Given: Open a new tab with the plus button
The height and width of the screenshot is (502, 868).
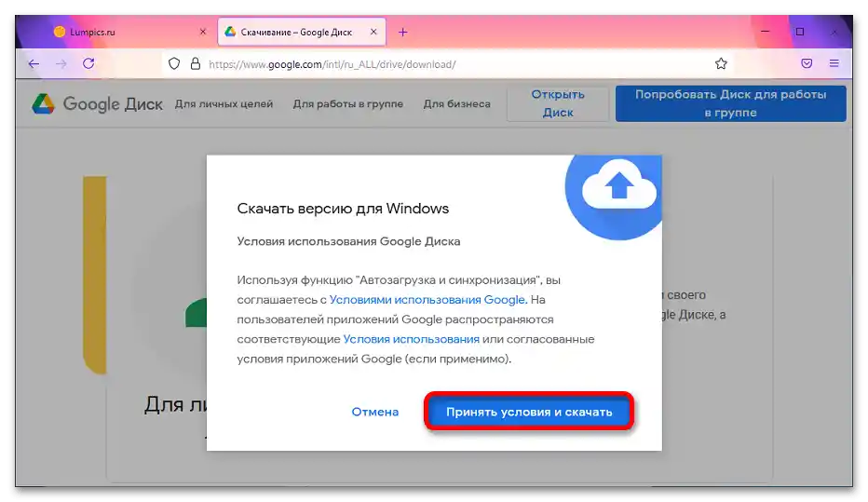Looking at the screenshot, I should (403, 32).
